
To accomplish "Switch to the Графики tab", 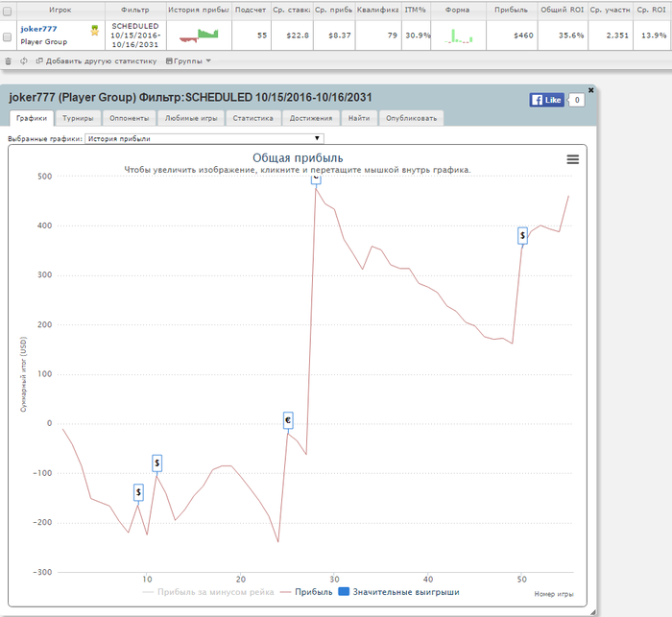I will click(32, 118).
